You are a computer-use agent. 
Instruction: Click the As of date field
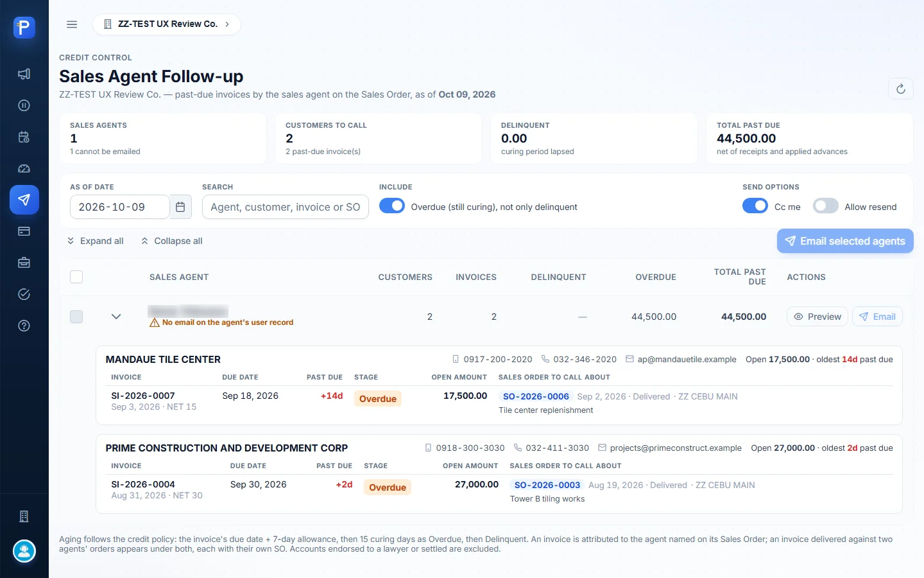[x=119, y=207]
